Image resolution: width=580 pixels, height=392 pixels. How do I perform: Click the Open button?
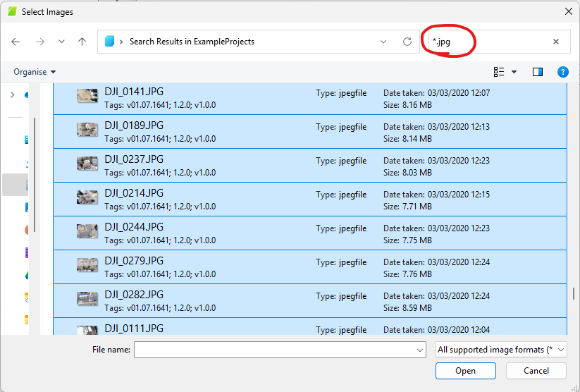pos(465,371)
